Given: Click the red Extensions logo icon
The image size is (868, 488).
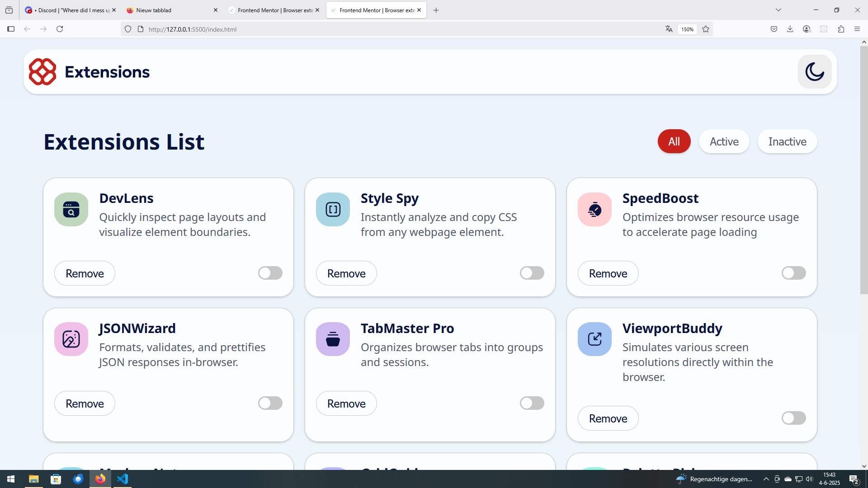Looking at the screenshot, I should (42, 72).
